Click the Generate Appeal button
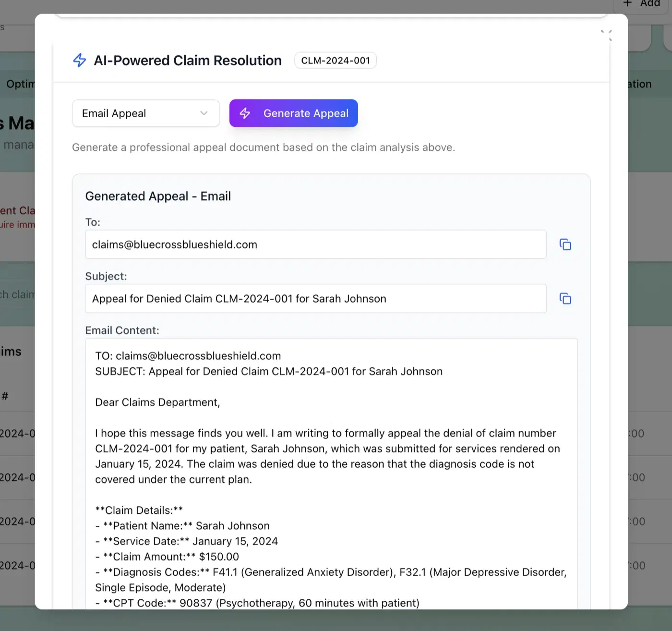 pyautogui.click(x=294, y=113)
